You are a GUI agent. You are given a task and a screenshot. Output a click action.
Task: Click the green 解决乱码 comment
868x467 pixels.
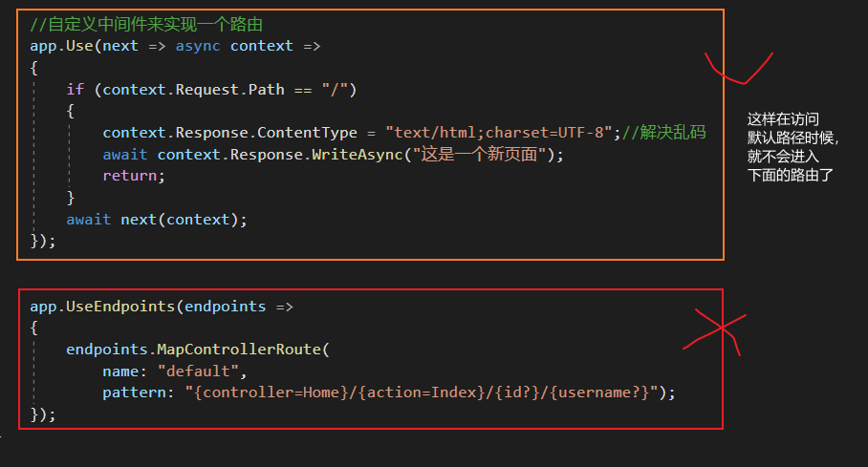[x=663, y=133]
